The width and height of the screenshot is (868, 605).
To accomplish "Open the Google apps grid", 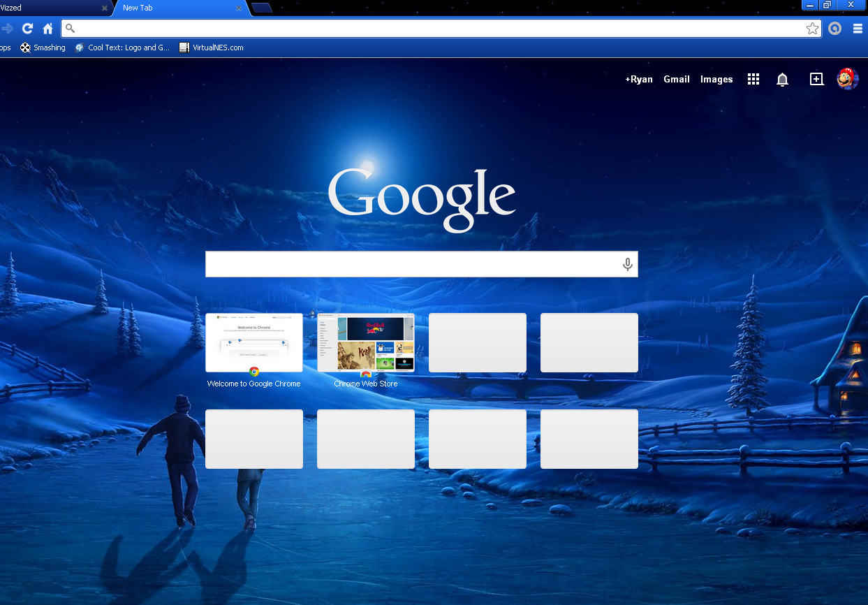I will 753,79.
